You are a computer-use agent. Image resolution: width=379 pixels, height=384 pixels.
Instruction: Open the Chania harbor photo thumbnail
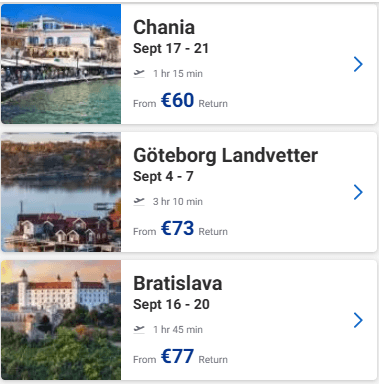(x=61, y=64)
